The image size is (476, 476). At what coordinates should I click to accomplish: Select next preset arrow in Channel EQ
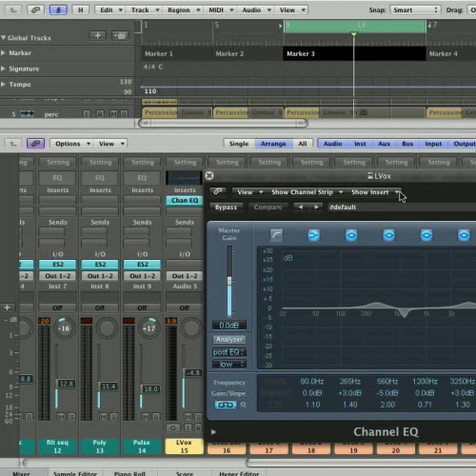click(x=316, y=207)
